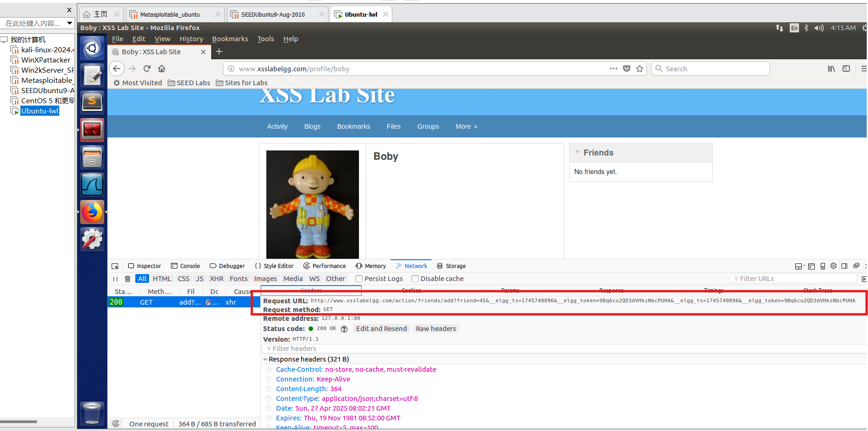Screen dimensions: 868x431
Task: Show the Firefox library icon
Action: pyautogui.click(x=831, y=69)
